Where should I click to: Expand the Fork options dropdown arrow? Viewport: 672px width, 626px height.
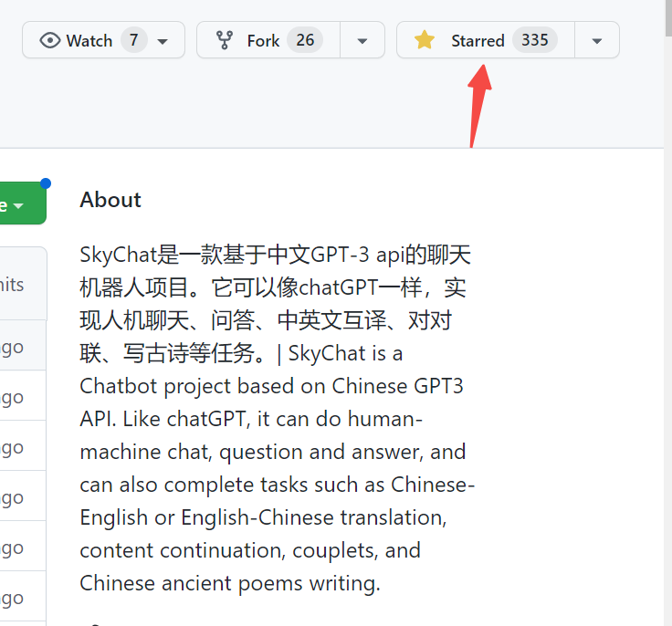click(x=362, y=41)
